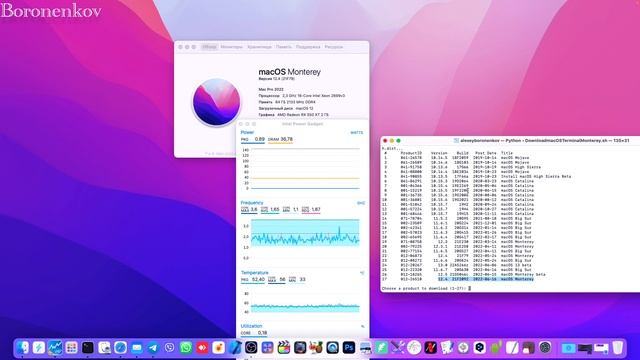This screenshot has height=360, width=640.
Task: Click Terminal row 5 Install macOS High Sierra Beta
Action: [x=477, y=176]
